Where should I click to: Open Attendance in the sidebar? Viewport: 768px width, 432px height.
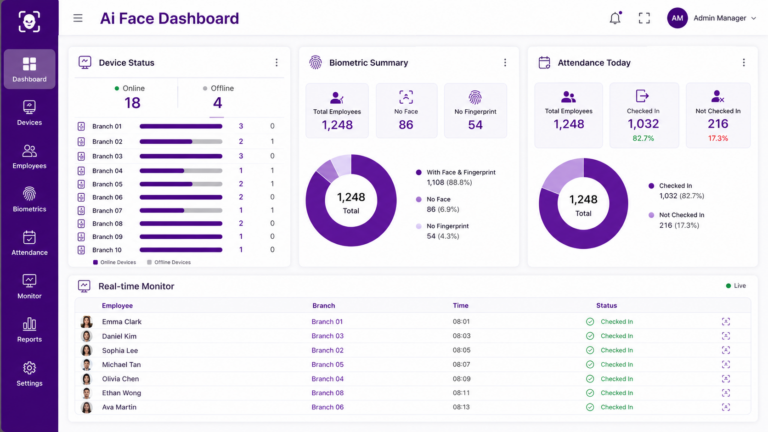point(29,243)
